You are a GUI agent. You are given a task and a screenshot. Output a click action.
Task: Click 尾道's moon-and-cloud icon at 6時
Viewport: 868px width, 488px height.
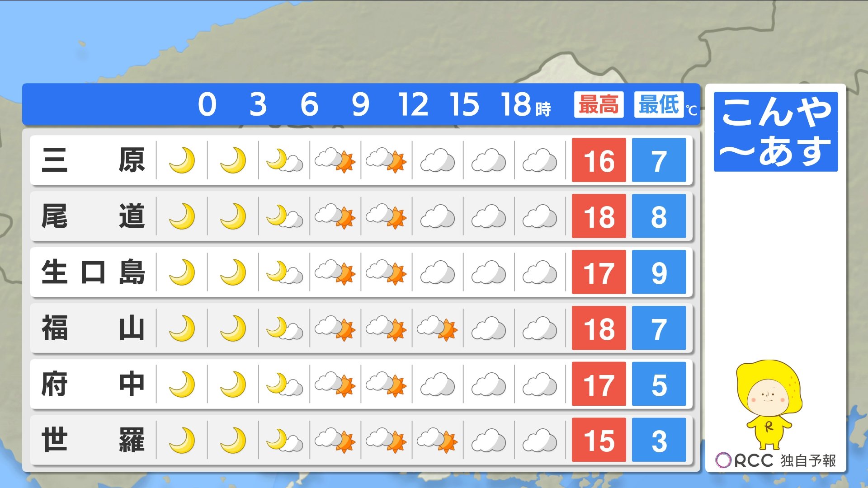pos(284,216)
